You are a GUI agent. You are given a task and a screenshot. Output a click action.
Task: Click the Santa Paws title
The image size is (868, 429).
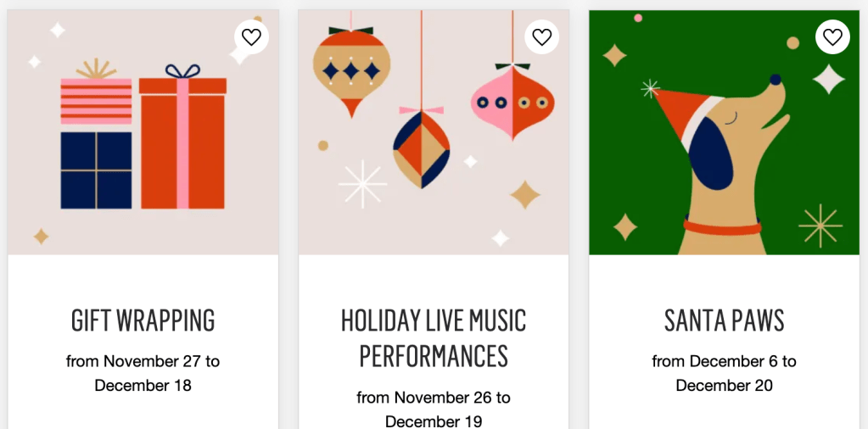(725, 320)
